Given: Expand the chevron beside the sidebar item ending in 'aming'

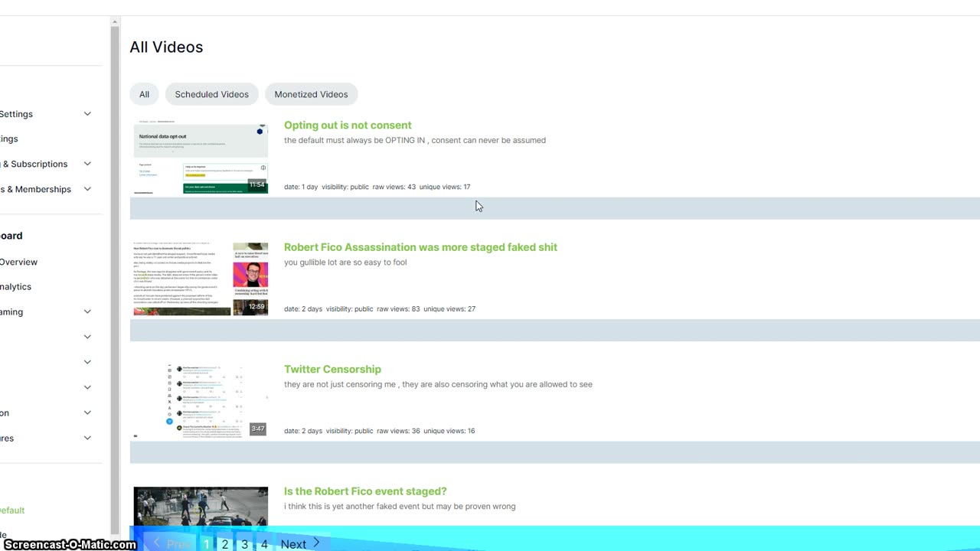Looking at the screenshot, I should (87, 311).
